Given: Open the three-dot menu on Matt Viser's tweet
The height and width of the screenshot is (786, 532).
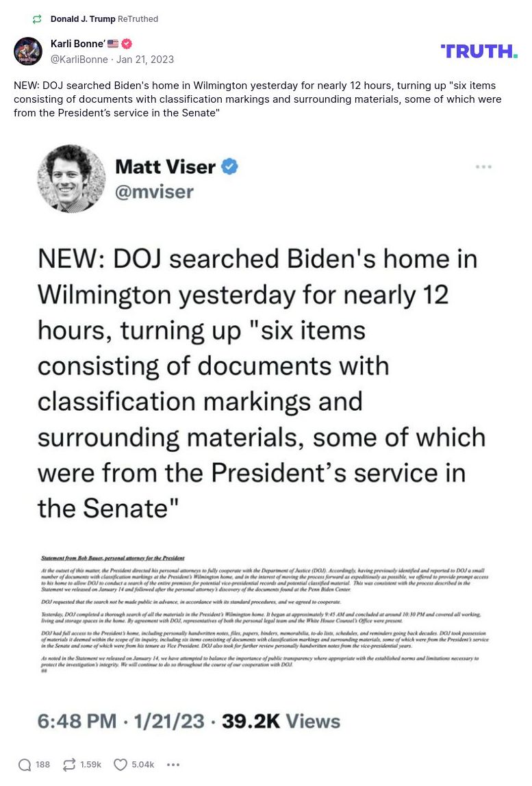Looking at the screenshot, I should 483,166.
